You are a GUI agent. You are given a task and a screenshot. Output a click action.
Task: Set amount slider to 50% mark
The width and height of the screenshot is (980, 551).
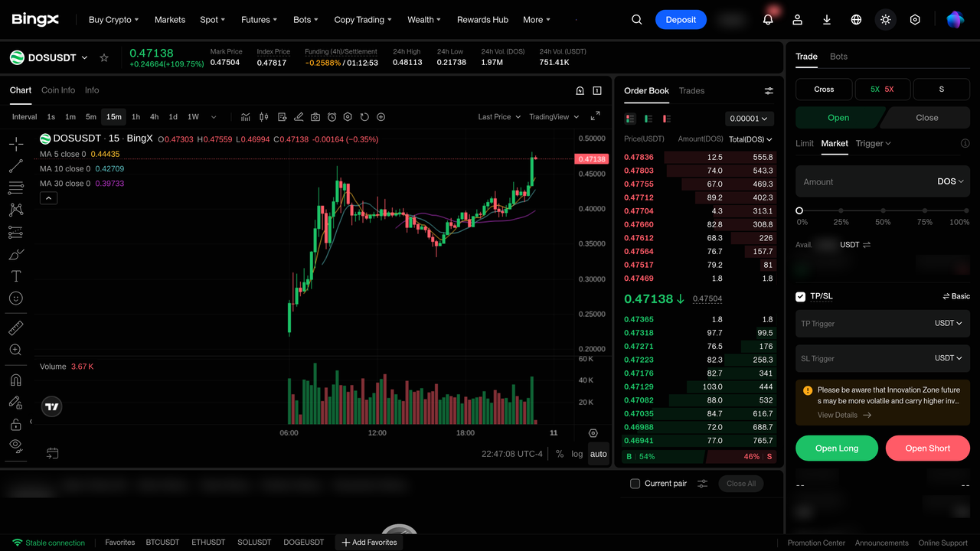click(883, 210)
